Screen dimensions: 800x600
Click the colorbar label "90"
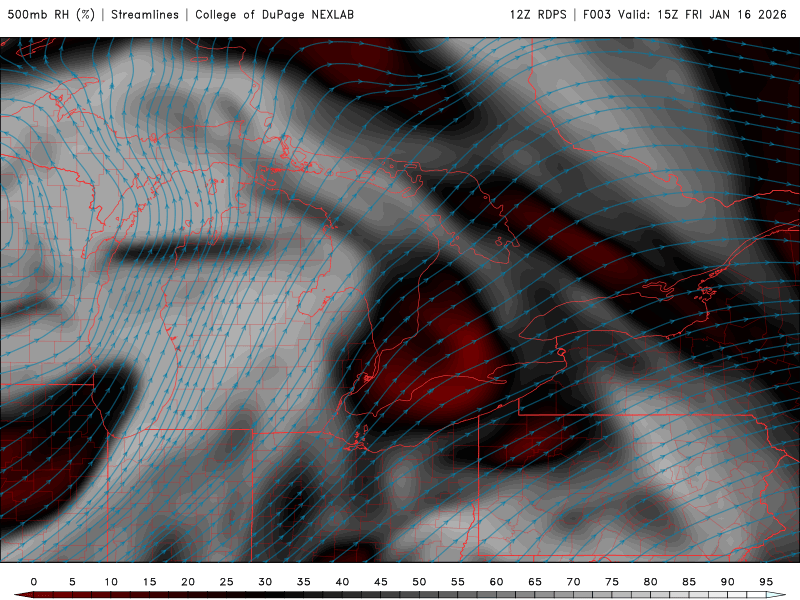pos(727,582)
